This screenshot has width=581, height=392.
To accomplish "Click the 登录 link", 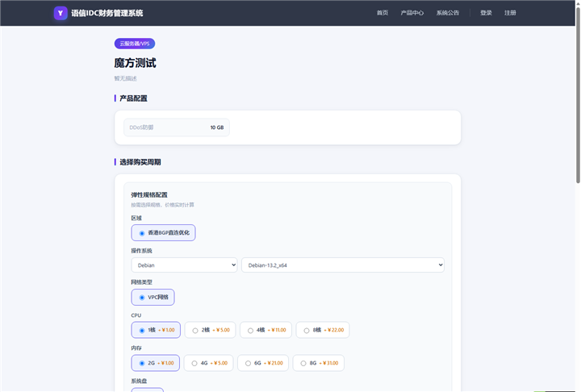I will [486, 13].
